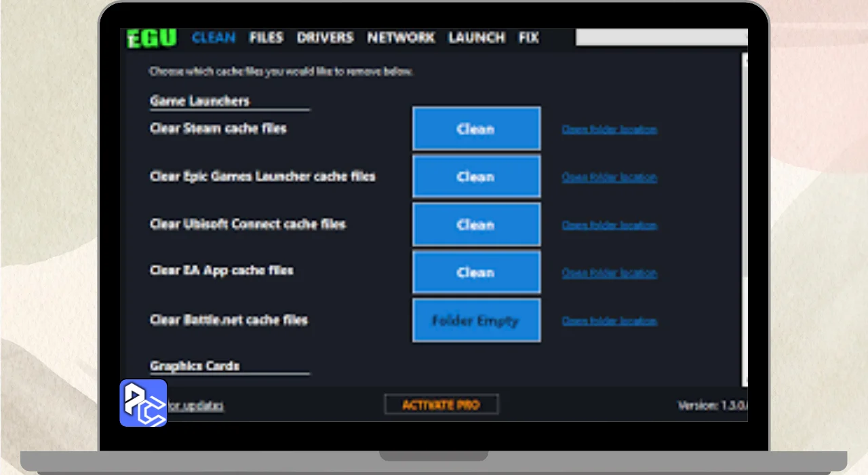Open folder location for Battle.net
The width and height of the screenshot is (868, 475).
[609, 321]
